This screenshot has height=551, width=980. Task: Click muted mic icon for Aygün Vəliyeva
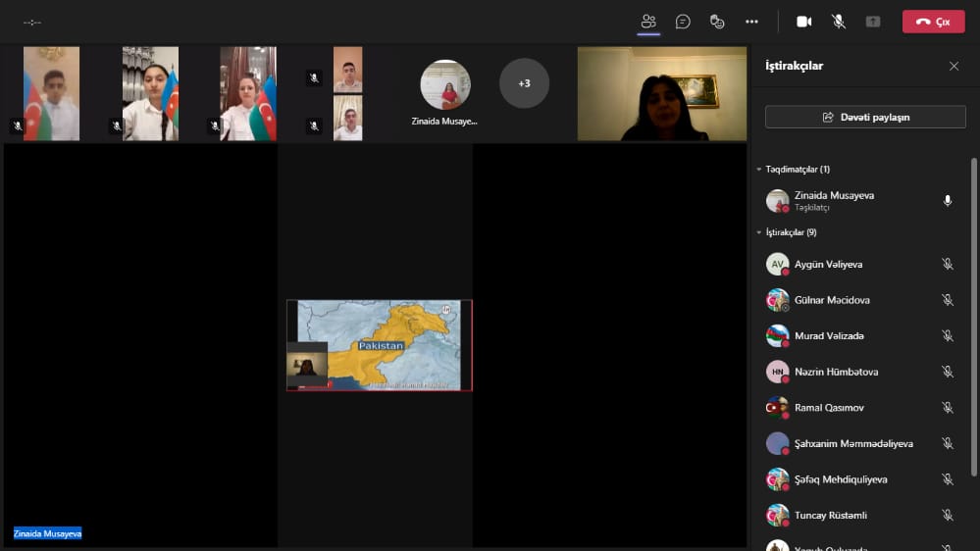(948, 265)
